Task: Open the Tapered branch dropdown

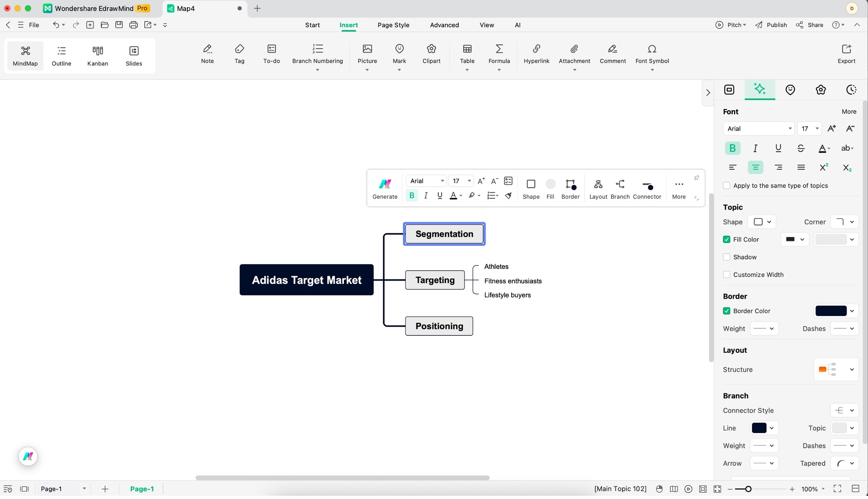Action: pyautogui.click(x=844, y=463)
